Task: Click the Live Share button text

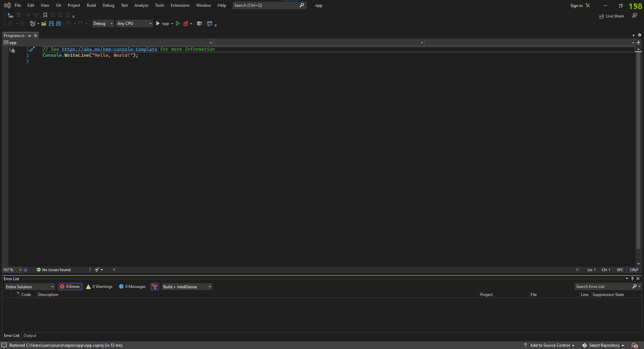Action: [615, 16]
